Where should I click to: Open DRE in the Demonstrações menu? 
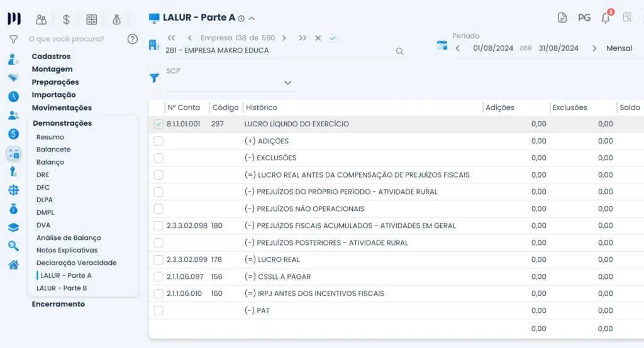pos(43,175)
